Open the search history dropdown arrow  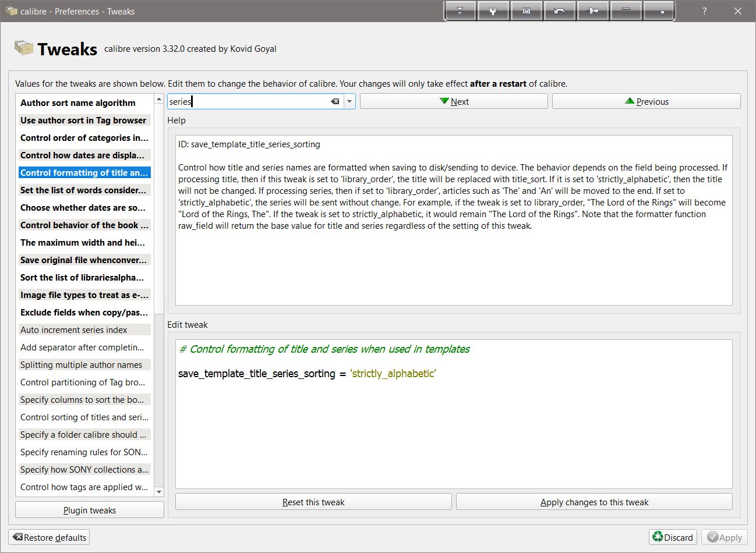click(349, 101)
